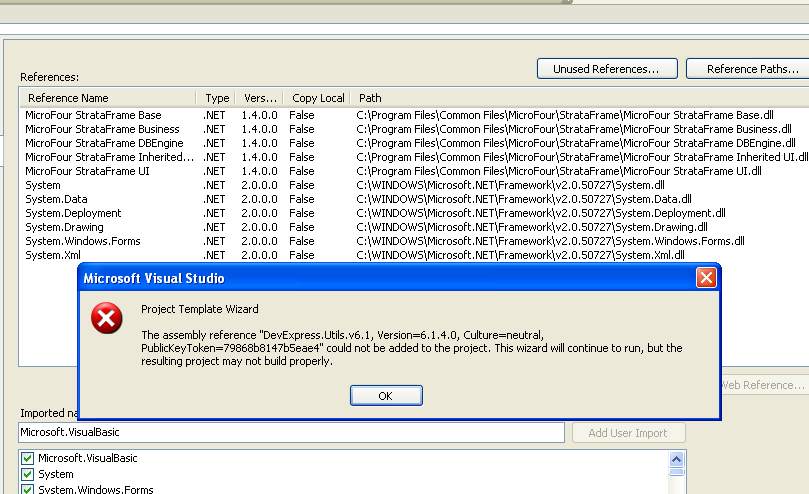Image resolution: width=809 pixels, height=494 pixels.
Task: Sort references by Type column
Action: coord(217,98)
